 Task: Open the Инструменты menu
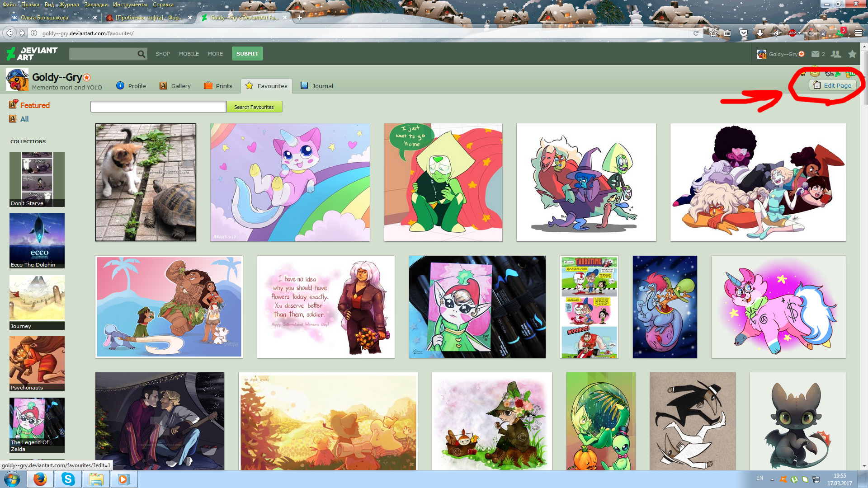(x=130, y=5)
